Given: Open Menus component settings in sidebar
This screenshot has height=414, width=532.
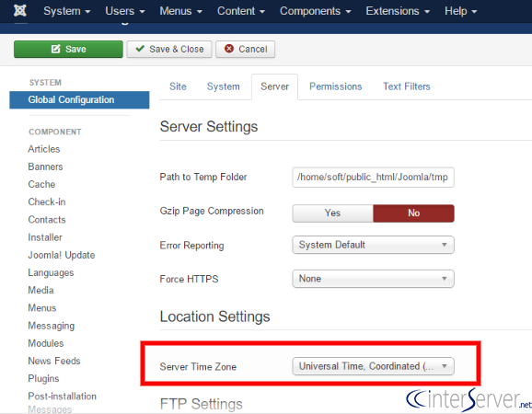Looking at the screenshot, I should point(42,307).
